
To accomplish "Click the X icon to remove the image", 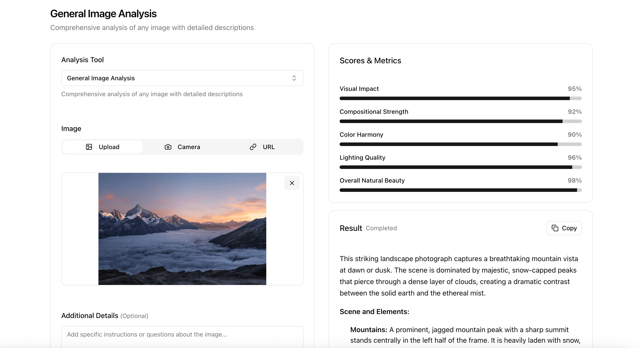I will tap(292, 183).
